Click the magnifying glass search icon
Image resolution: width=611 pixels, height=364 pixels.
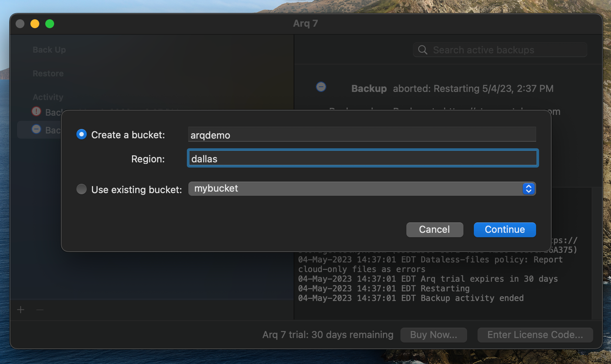point(423,50)
